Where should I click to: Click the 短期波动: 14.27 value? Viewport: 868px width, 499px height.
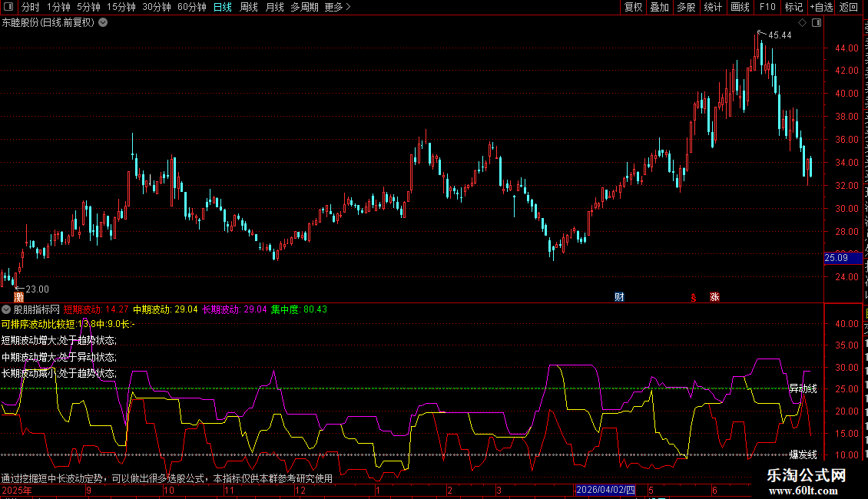pyautogui.click(x=96, y=309)
